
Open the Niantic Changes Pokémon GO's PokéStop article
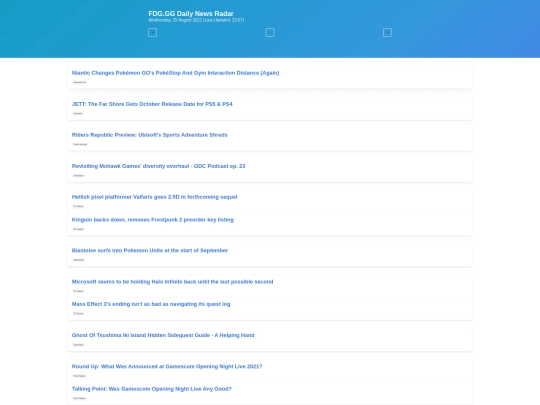pyautogui.click(x=175, y=73)
